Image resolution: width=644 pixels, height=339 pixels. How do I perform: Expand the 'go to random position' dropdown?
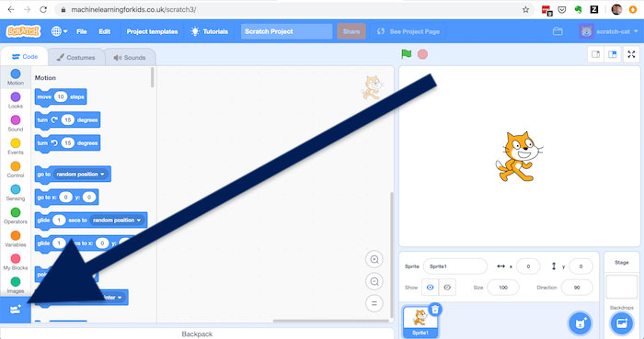pyautogui.click(x=81, y=175)
